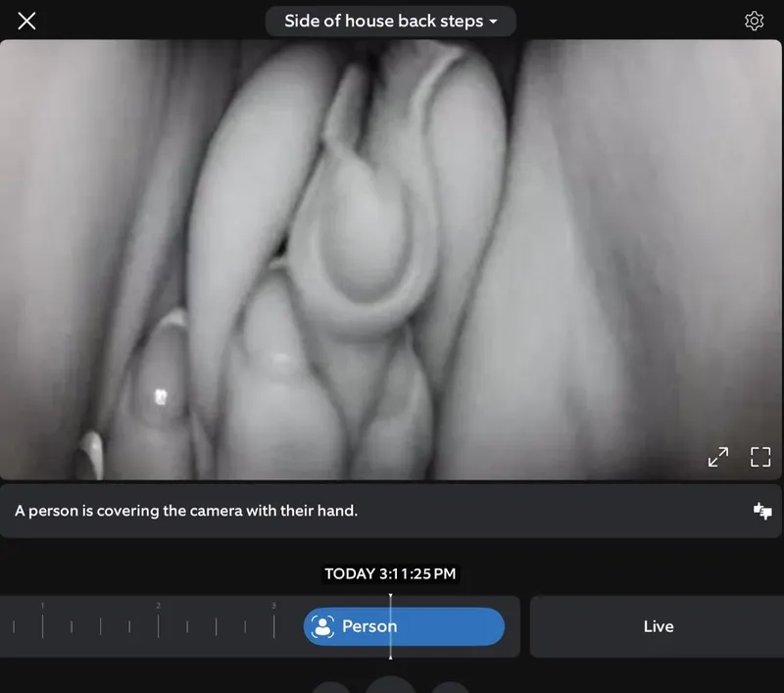This screenshot has width=784, height=693.
Task: Switch to Live view
Action: point(658,626)
